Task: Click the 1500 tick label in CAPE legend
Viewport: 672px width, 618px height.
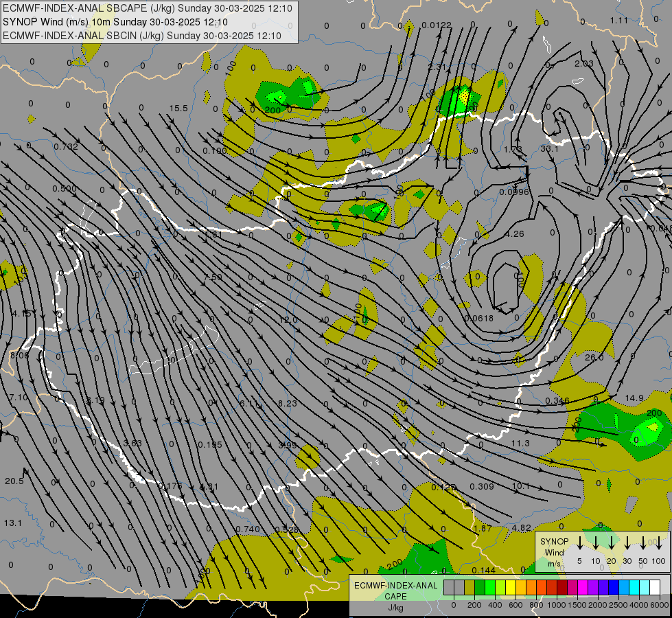Action: pyautogui.click(x=577, y=605)
